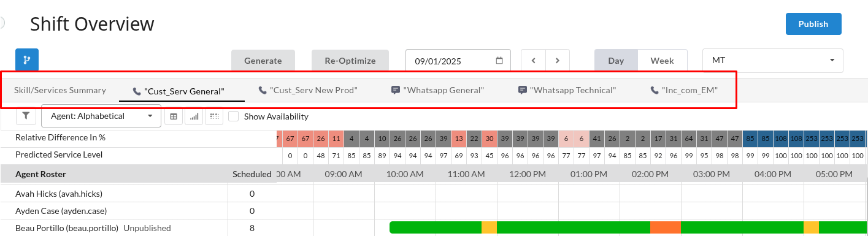Select the bar chart view icon
Viewport: 868px width, 236px height.
[194, 116]
